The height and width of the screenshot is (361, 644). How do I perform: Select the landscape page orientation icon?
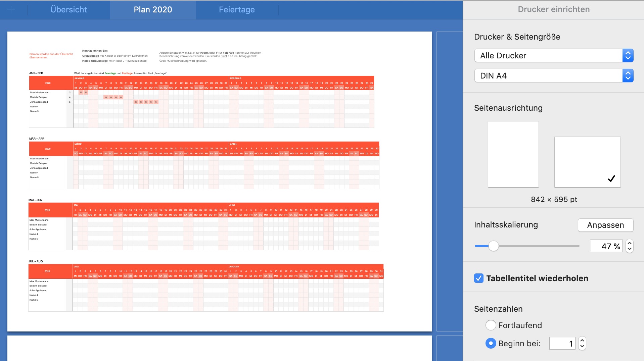[587, 162]
